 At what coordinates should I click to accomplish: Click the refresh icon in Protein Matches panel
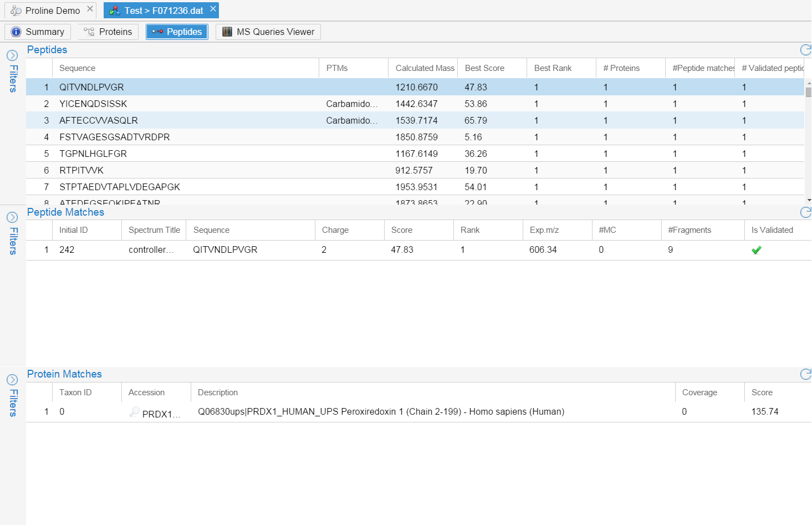click(x=805, y=374)
